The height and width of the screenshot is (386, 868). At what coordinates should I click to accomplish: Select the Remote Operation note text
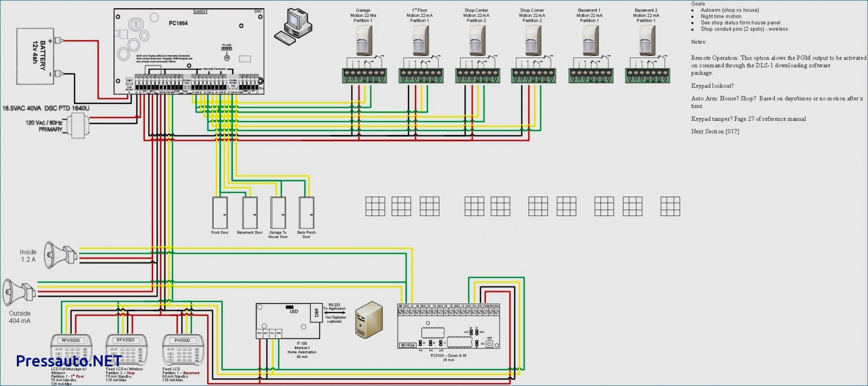(778, 65)
